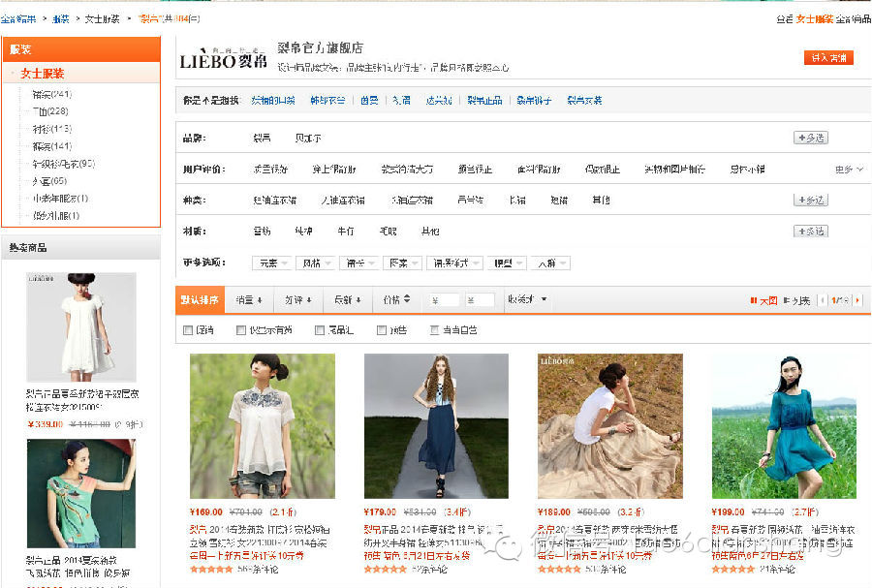Filter by 毛呢 material
Viewport: 872px width, 588px height.
click(x=388, y=232)
